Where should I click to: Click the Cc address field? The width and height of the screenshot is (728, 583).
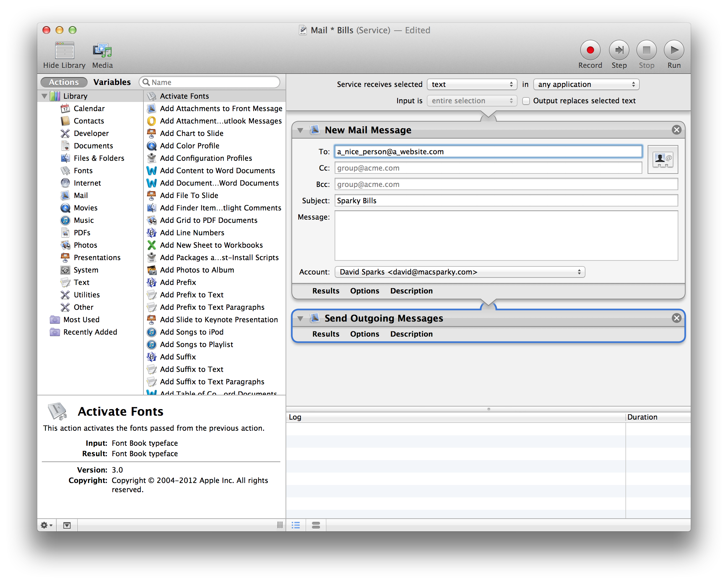(x=488, y=168)
